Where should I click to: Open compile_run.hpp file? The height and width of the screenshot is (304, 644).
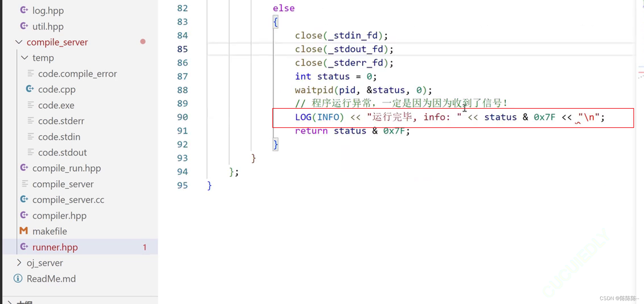(x=67, y=168)
